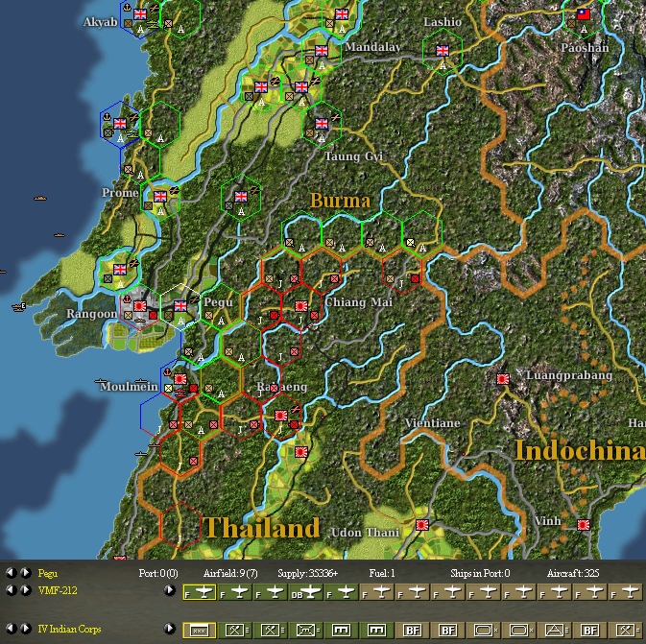Go to previous land unit before IV Indian Corps
The height and width of the screenshot is (644, 646).
pos(12,629)
